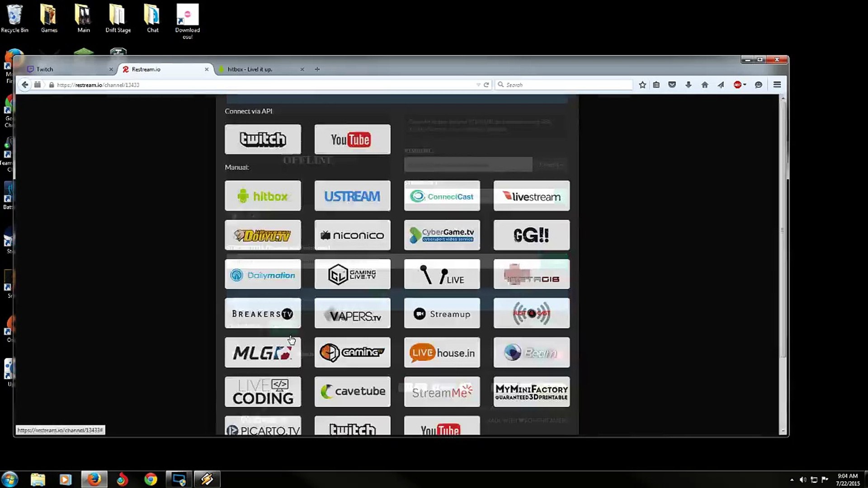Image resolution: width=868 pixels, height=488 pixels.
Task: Pick the LIVEhouse.in platform tile
Action: pyautogui.click(x=442, y=352)
